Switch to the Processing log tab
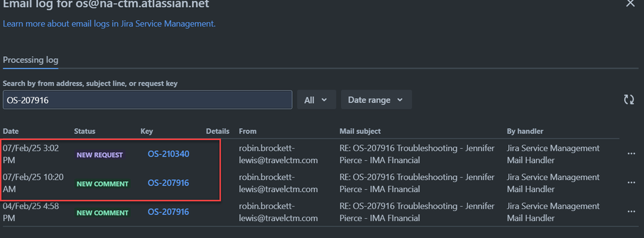The height and width of the screenshot is (238, 644). (30, 60)
